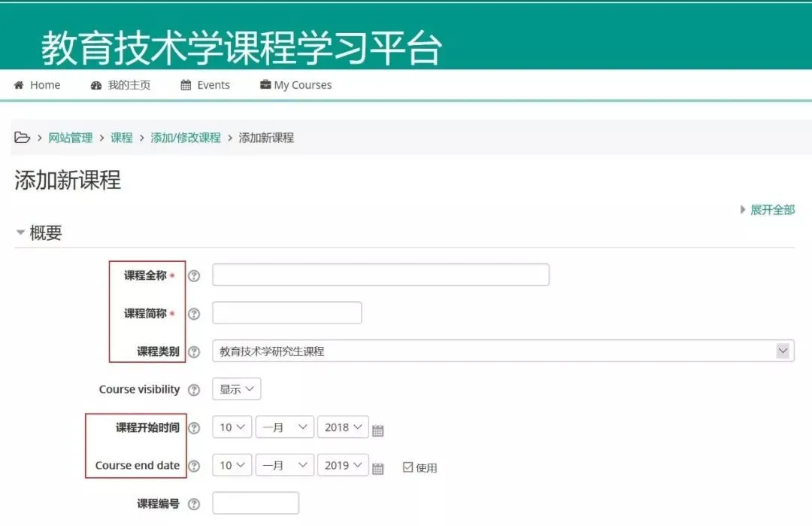This screenshot has width=812, height=526.
Task: Follow the 课程 breadcrumb link
Action: (122, 137)
